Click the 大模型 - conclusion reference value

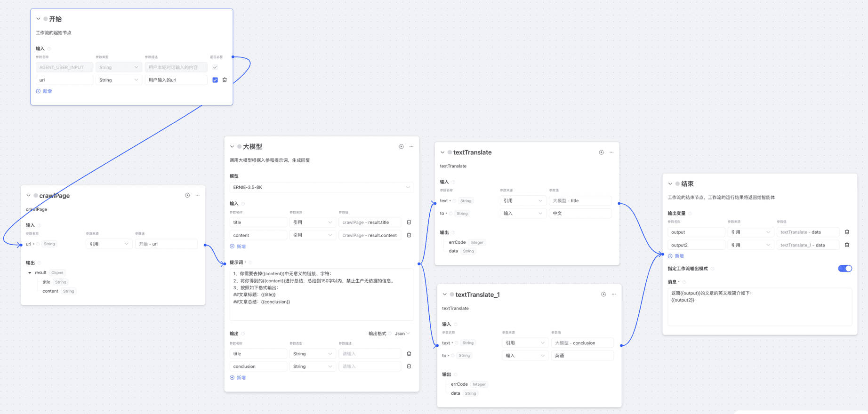coord(582,343)
